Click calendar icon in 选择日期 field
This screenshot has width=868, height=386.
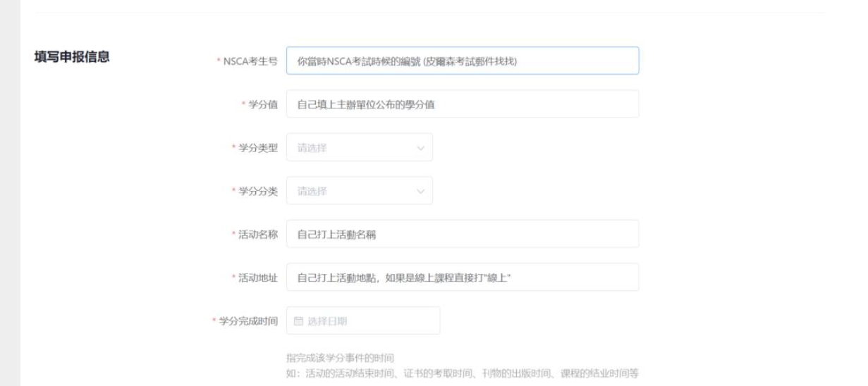(298, 321)
